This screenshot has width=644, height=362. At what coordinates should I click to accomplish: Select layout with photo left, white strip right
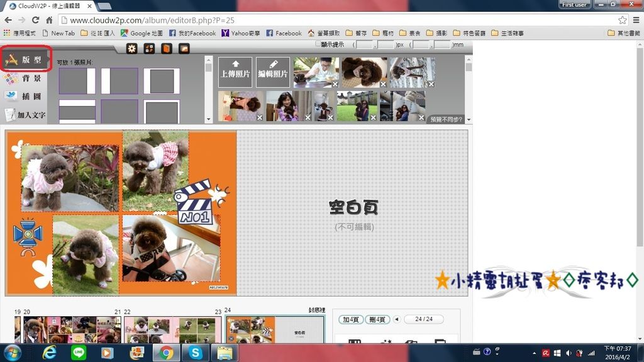click(77, 81)
